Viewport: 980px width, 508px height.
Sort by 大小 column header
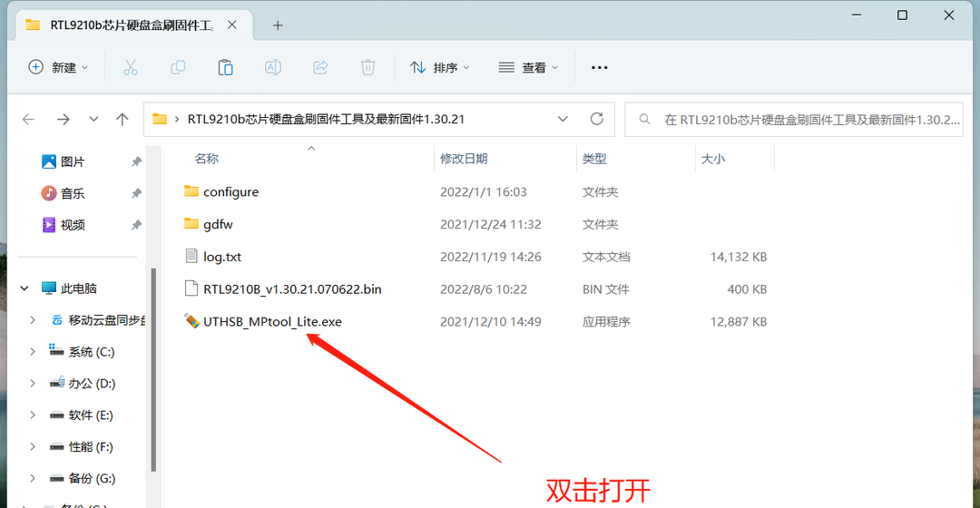[713, 159]
